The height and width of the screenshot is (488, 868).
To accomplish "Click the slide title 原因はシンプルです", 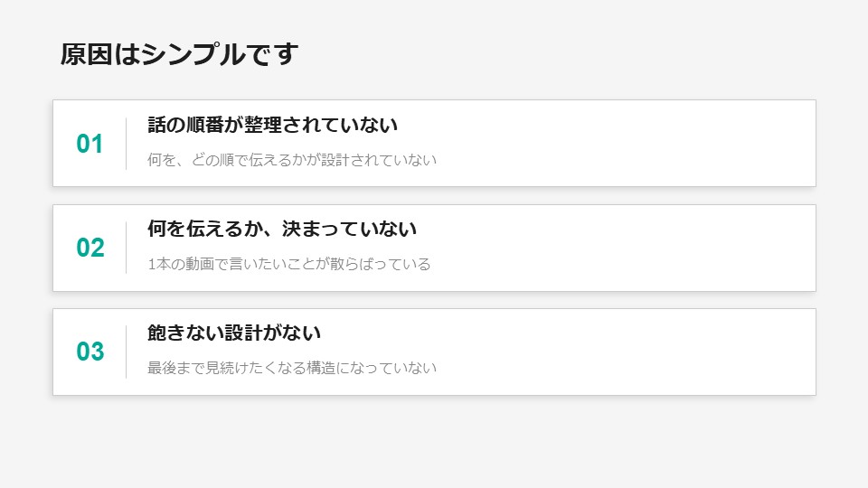I will (179, 55).
